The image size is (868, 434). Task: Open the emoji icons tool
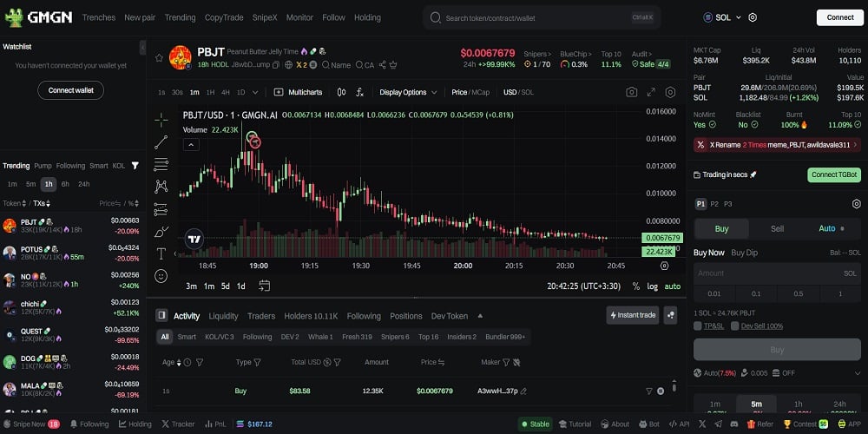pyautogui.click(x=161, y=276)
